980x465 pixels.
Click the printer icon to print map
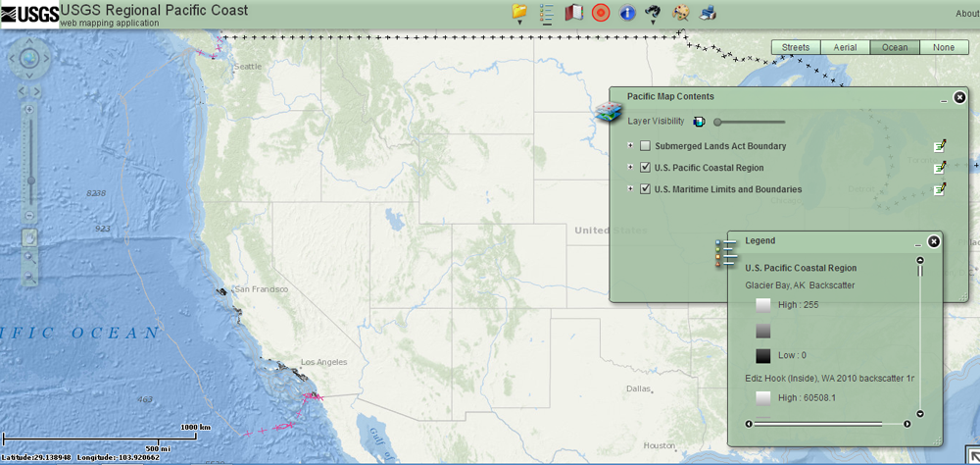pyautogui.click(x=708, y=13)
